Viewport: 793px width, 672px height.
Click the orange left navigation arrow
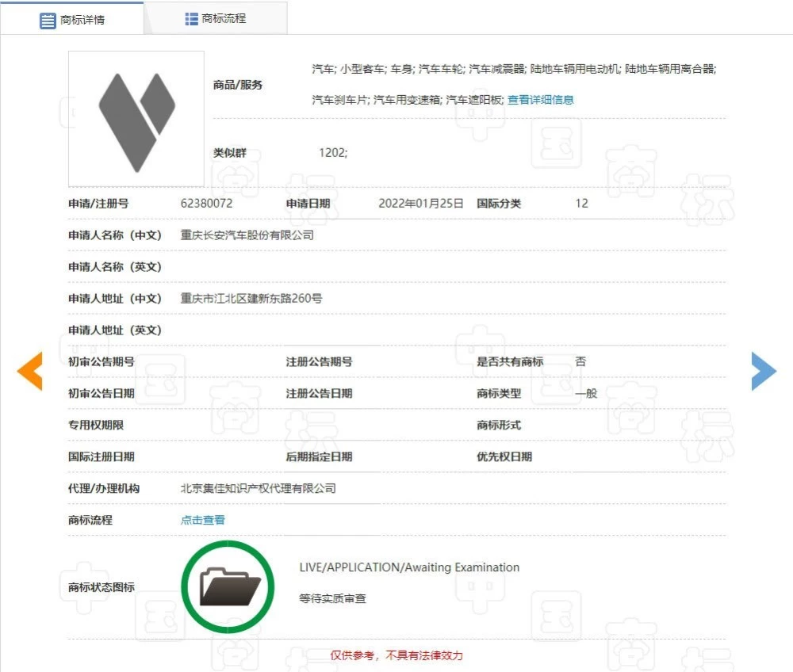29,370
